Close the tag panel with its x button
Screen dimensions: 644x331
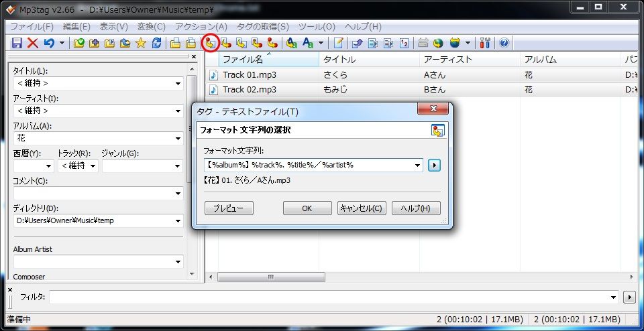(194, 56)
